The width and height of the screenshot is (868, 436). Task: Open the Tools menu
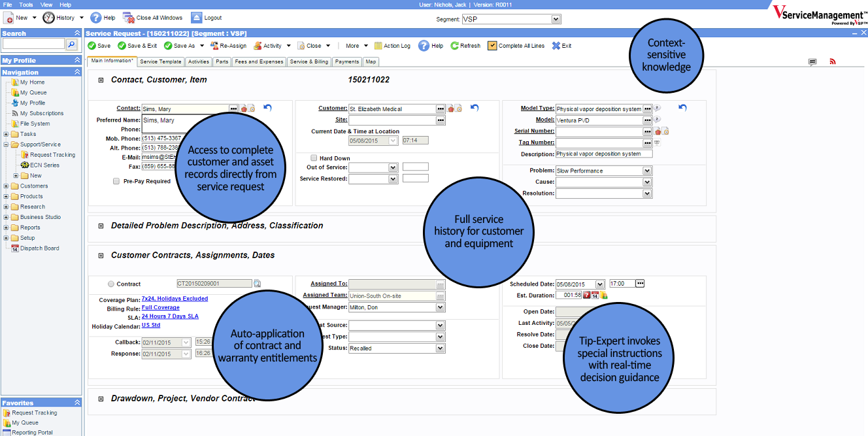coord(26,5)
